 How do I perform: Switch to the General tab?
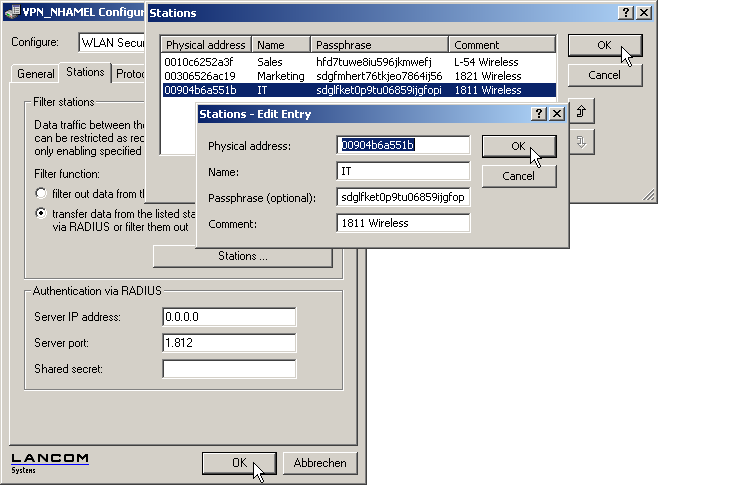(x=36, y=73)
